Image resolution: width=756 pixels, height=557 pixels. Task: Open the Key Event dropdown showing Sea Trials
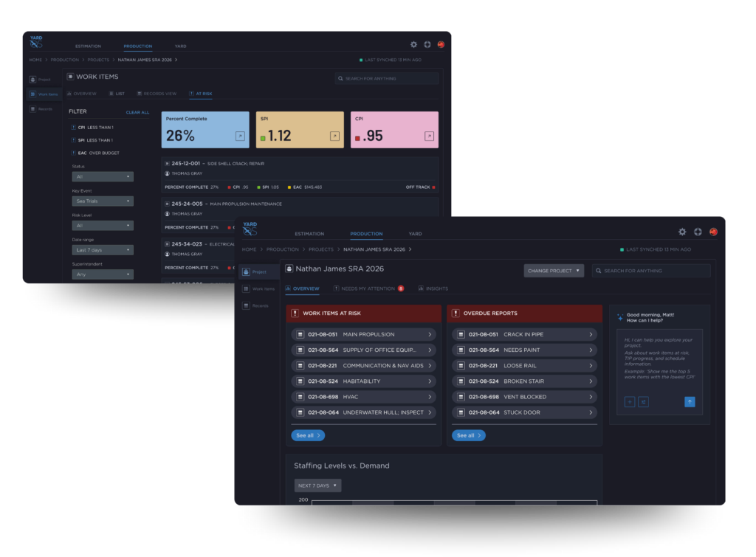coord(103,201)
